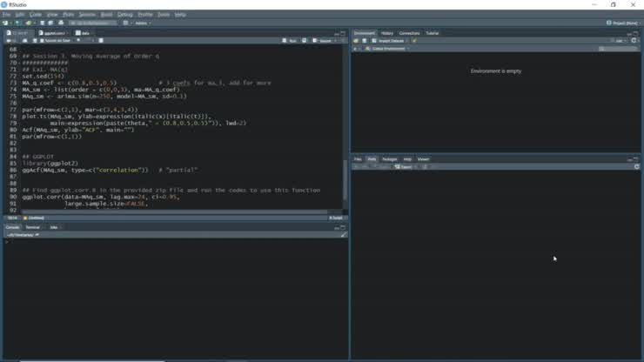Switch to the History tab
This screenshot has height=362, width=644.
387,33
